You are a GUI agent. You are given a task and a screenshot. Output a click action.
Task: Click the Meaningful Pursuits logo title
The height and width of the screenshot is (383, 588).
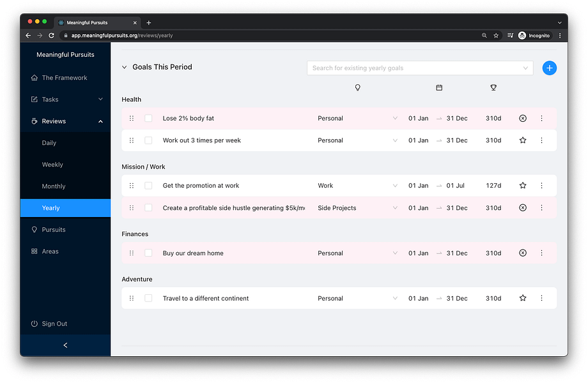[65, 55]
